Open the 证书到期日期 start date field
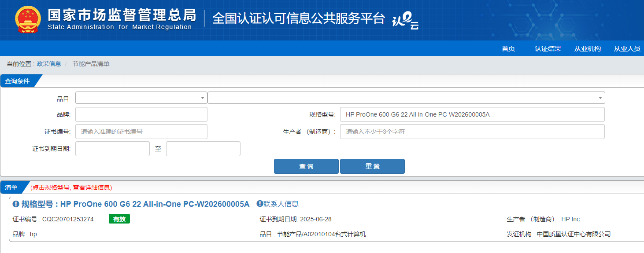This screenshot has width=644, height=253. click(x=112, y=149)
